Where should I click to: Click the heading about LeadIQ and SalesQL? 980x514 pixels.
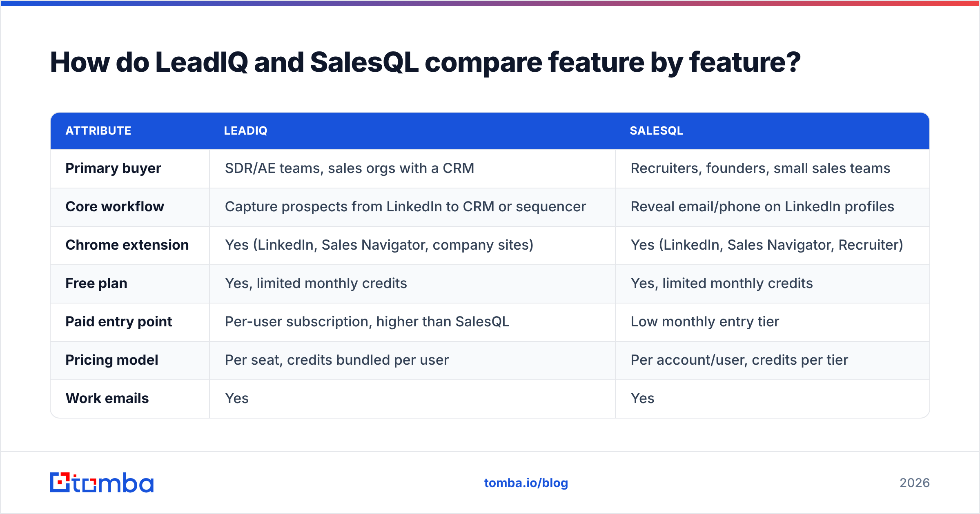(425, 63)
